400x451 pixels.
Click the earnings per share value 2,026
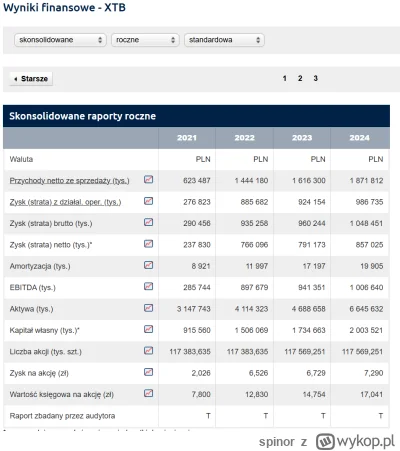click(x=201, y=373)
